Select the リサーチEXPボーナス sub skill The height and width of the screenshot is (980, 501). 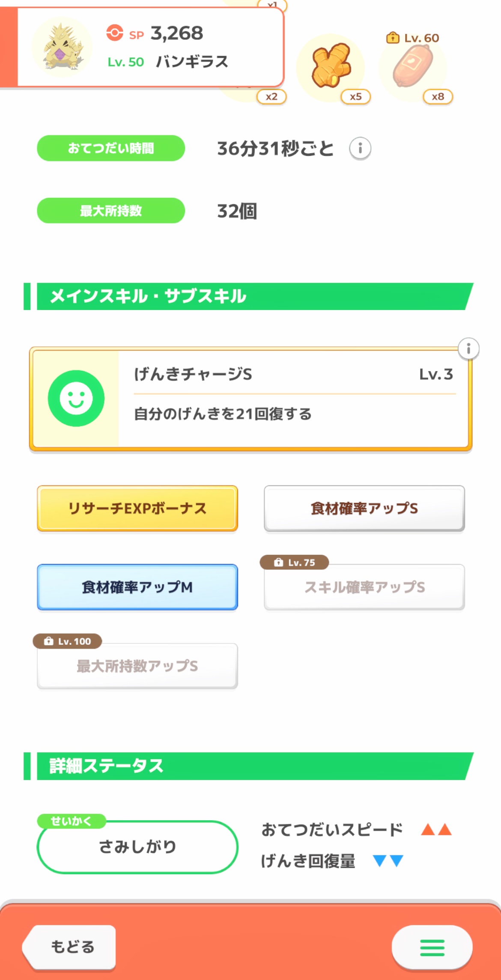click(137, 508)
